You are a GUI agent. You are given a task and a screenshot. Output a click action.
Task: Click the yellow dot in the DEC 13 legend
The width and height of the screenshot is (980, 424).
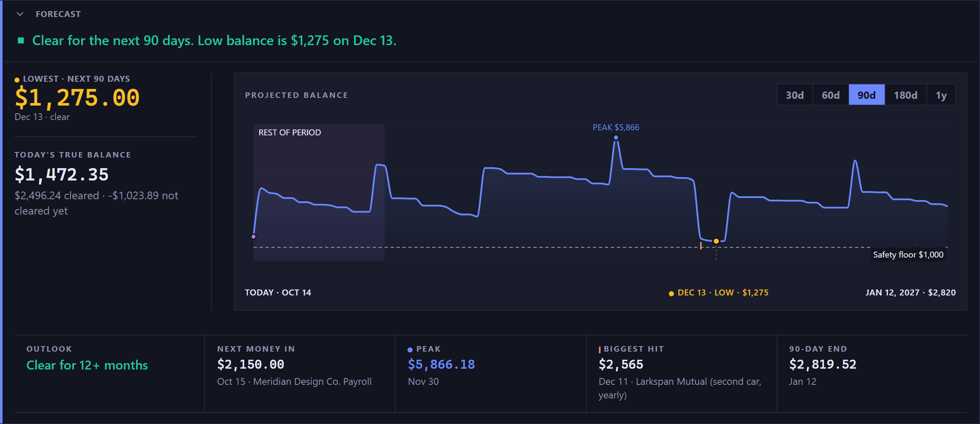tap(671, 293)
